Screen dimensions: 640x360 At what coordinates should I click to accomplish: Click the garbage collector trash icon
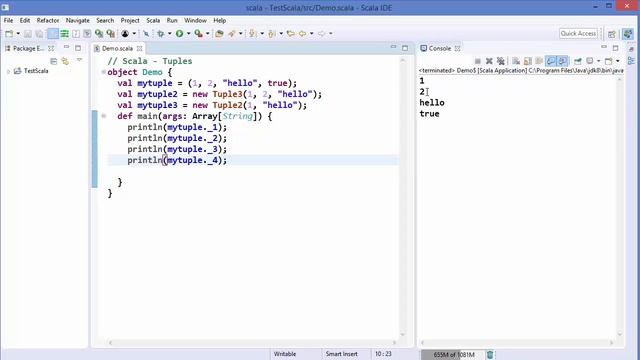pos(490,354)
